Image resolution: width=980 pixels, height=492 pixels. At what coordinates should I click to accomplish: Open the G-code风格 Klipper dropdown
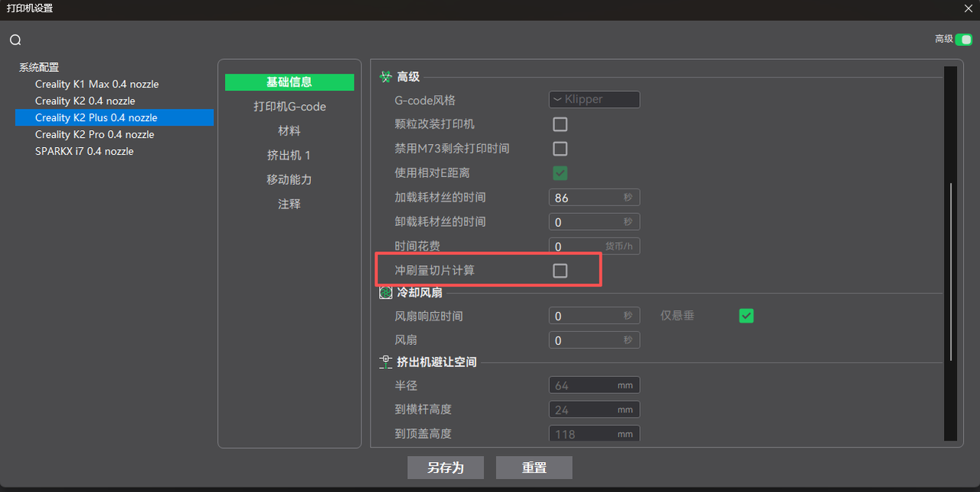[594, 100]
